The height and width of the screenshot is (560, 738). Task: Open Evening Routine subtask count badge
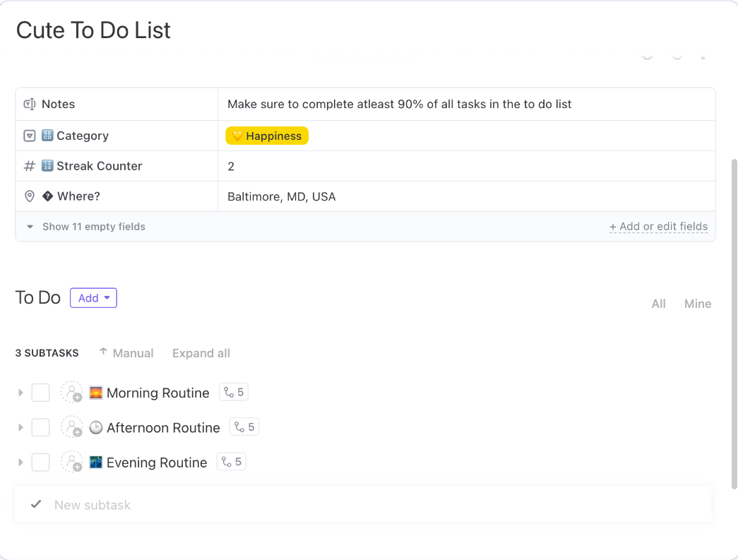[x=231, y=462]
